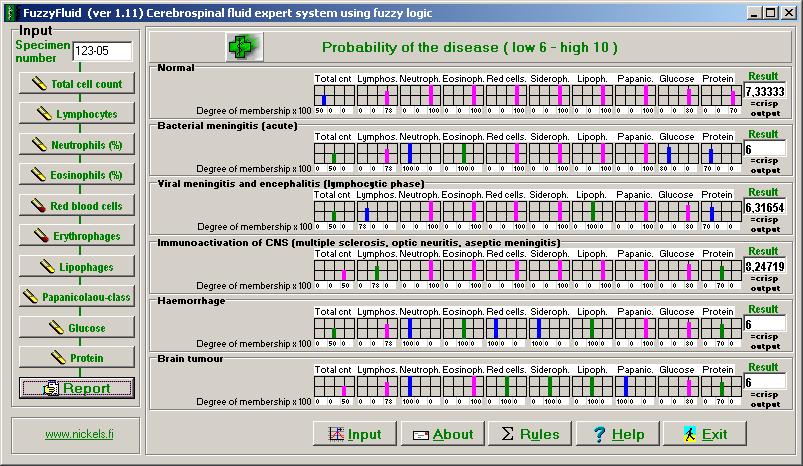Click Normal row Total cnt membership chart
Image resolution: width=803 pixels, height=466 pixels.
point(334,96)
